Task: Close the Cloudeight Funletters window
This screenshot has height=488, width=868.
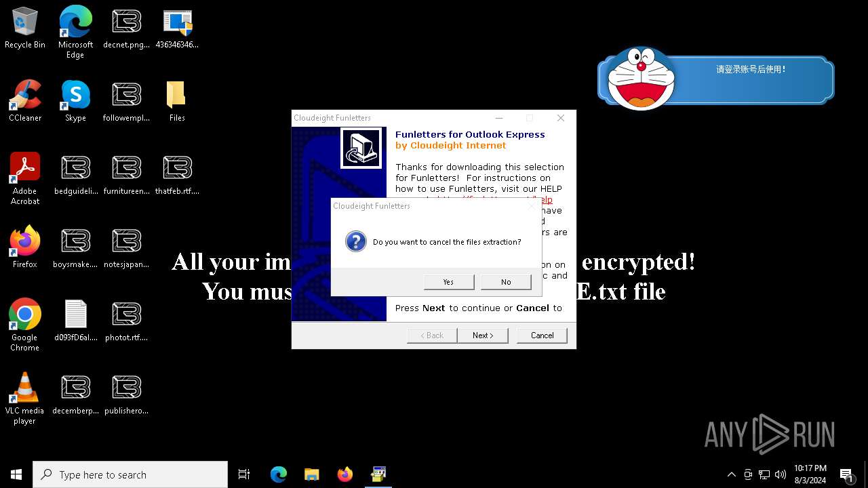Action: pos(560,118)
